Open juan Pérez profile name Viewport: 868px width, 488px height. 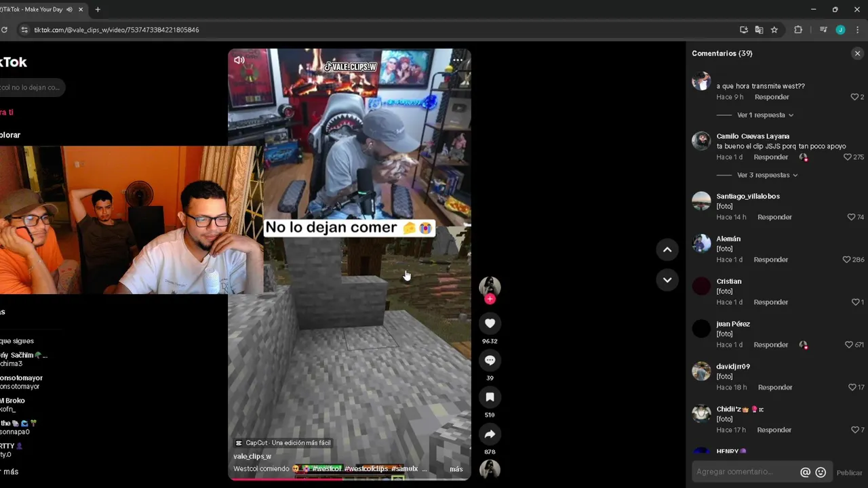[x=733, y=324]
